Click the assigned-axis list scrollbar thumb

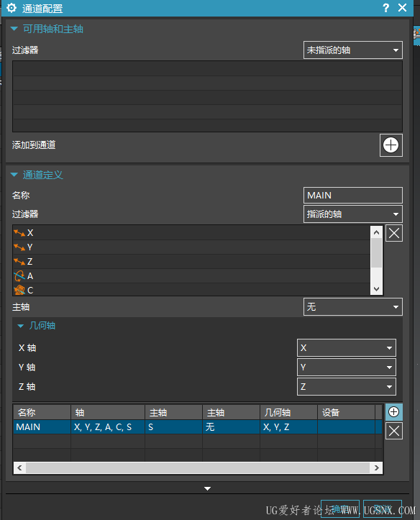tap(376, 253)
